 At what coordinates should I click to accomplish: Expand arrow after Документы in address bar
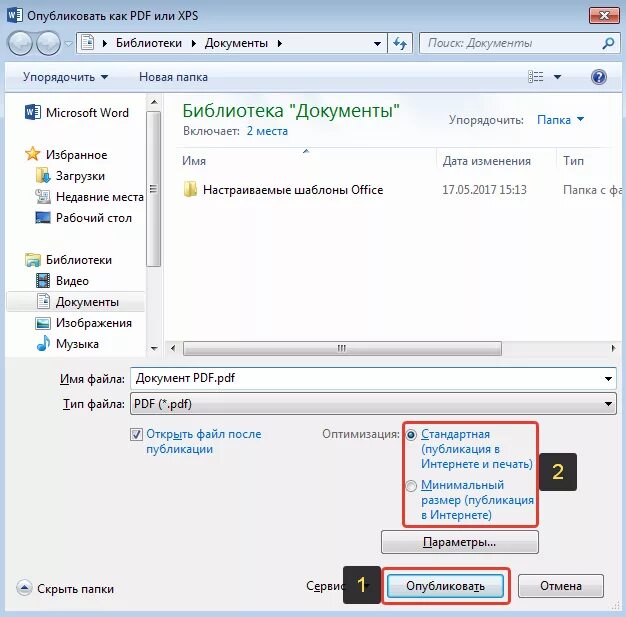[279, 43]
